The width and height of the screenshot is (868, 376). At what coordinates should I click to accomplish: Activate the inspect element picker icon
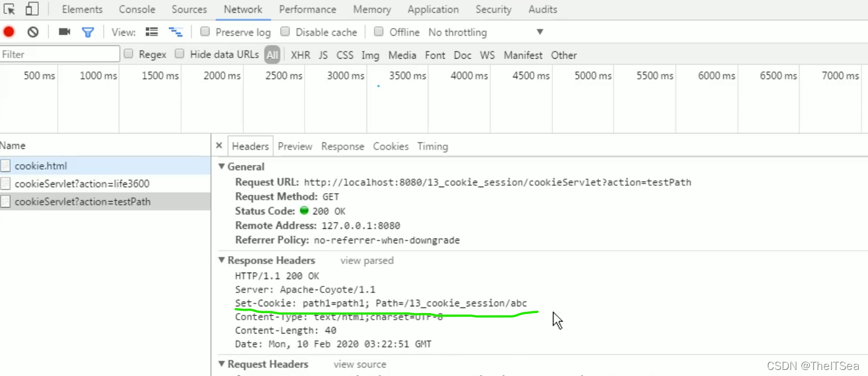[9, 9]
